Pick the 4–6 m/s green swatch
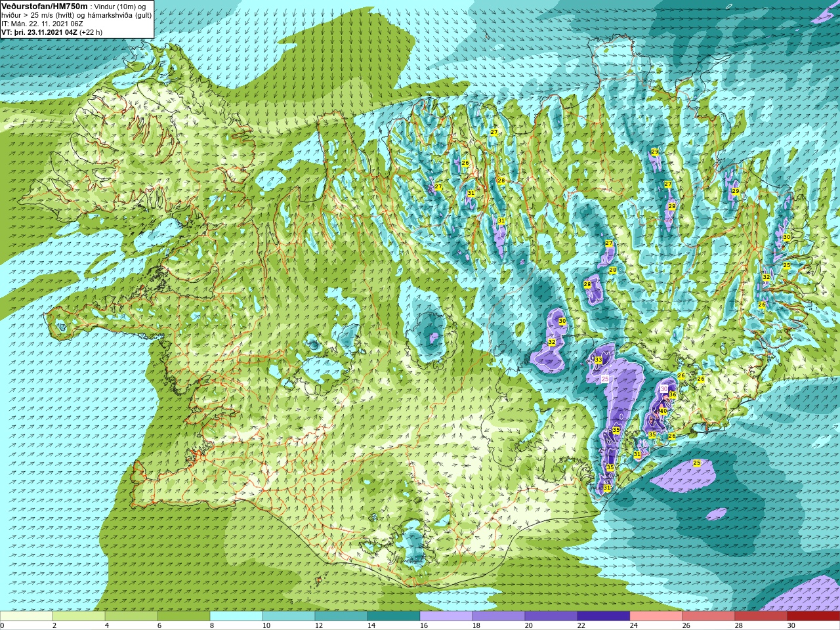This screenshot has height=630, width=840. pos(131,616)
